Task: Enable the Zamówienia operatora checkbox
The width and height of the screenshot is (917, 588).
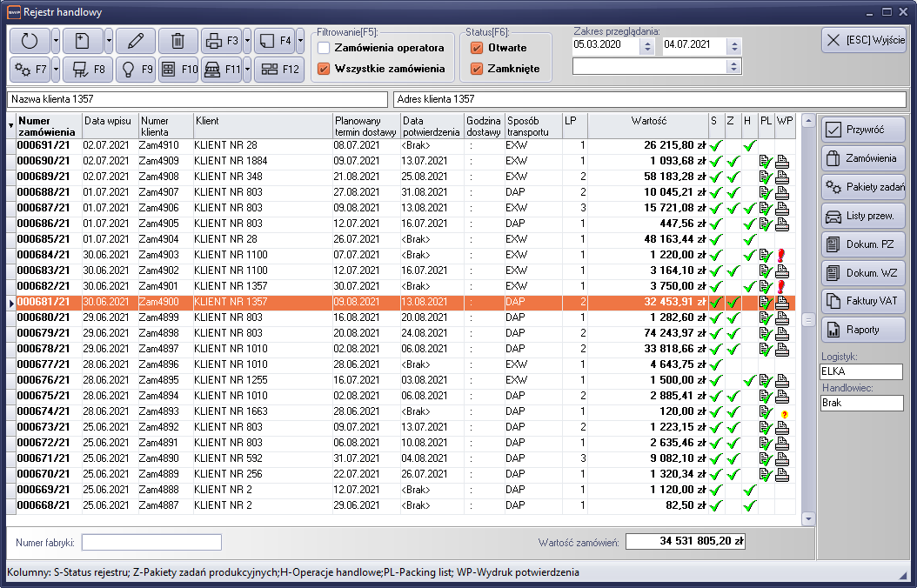Action: click(x=325, y=48)
